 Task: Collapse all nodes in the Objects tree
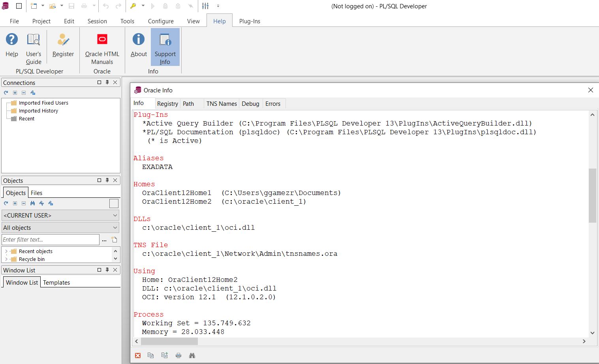pyautogui.click(x=24, y=203)
